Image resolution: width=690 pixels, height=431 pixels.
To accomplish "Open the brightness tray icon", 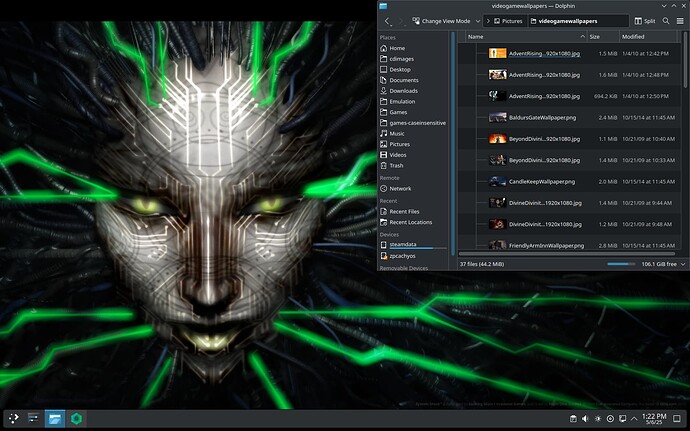I will [598, 419].
